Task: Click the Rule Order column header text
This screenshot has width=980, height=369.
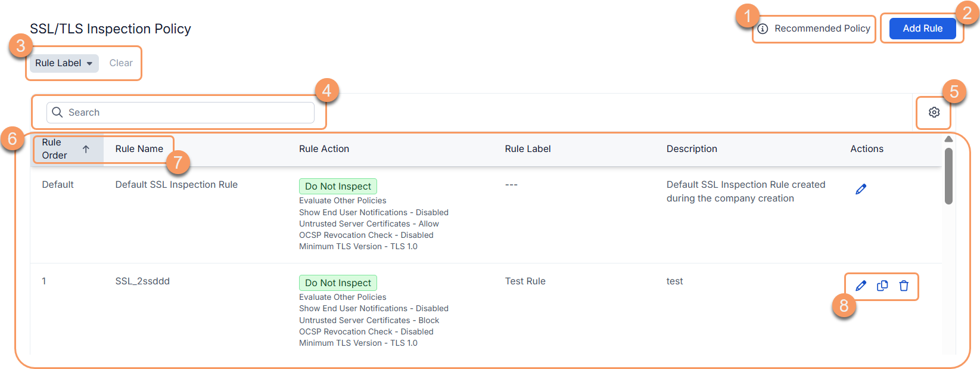Action: point(54,149)
